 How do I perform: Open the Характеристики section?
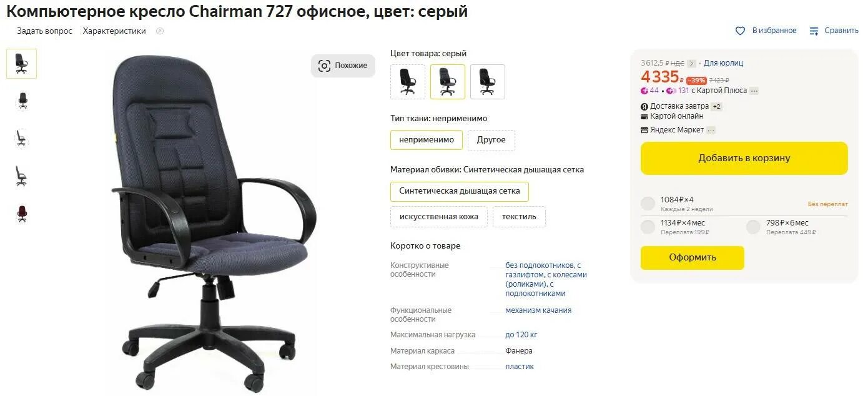coord(114,31)
